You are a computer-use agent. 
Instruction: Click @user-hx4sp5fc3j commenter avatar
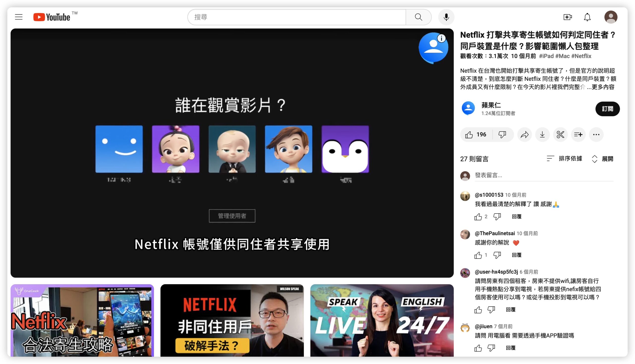coord(465,273)
